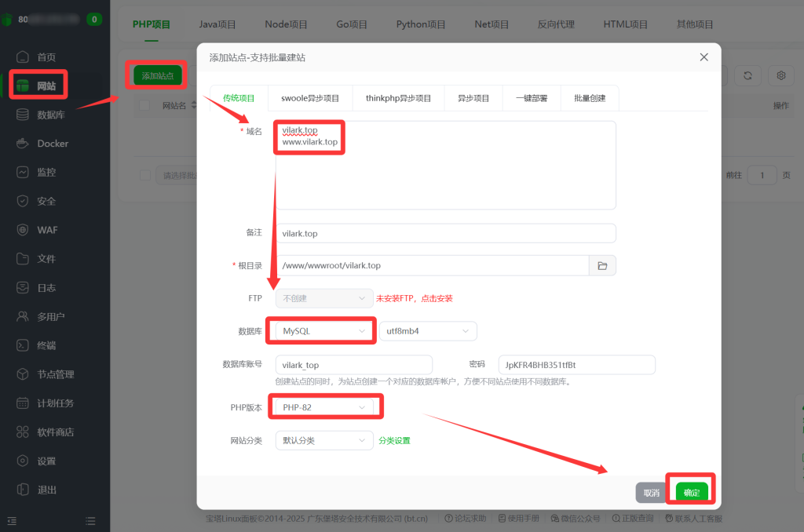Viewport: 804px width, 532px height.
Task: Tick the checkbox beside the batch operation selector
Action: [144, 175]
